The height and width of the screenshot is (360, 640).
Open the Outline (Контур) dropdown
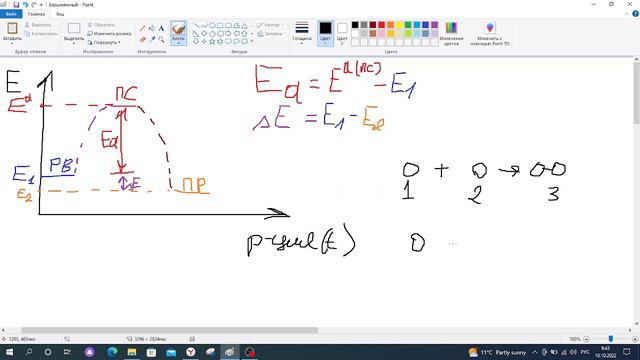tap(271, 25)
